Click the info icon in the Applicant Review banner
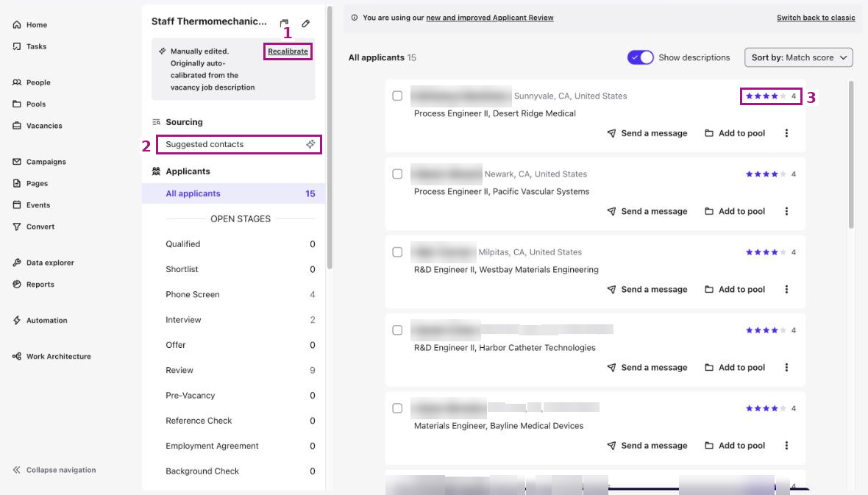This screenshot has width=868, height=495. tap(355, 18)
